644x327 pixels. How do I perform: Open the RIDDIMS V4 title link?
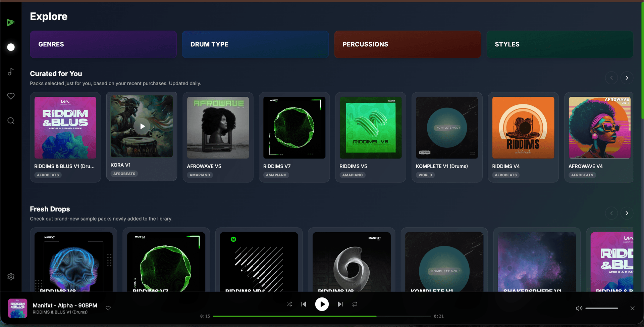[x=506, y=166]
